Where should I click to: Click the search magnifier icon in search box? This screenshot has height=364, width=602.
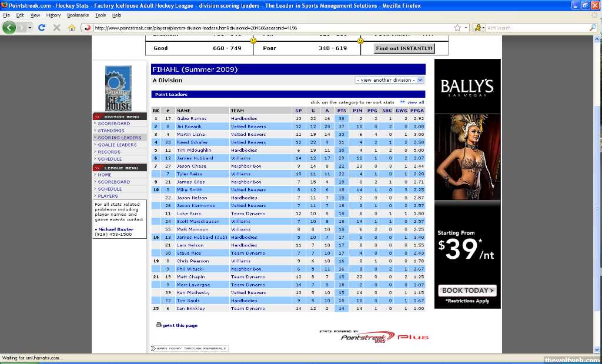(593, 28)
